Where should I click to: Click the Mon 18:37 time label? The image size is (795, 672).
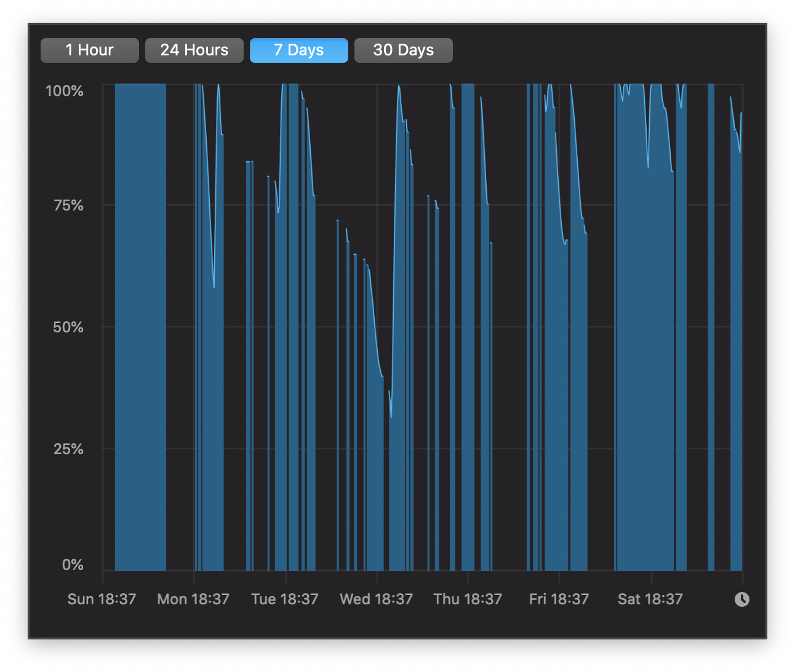pos(193,599)
